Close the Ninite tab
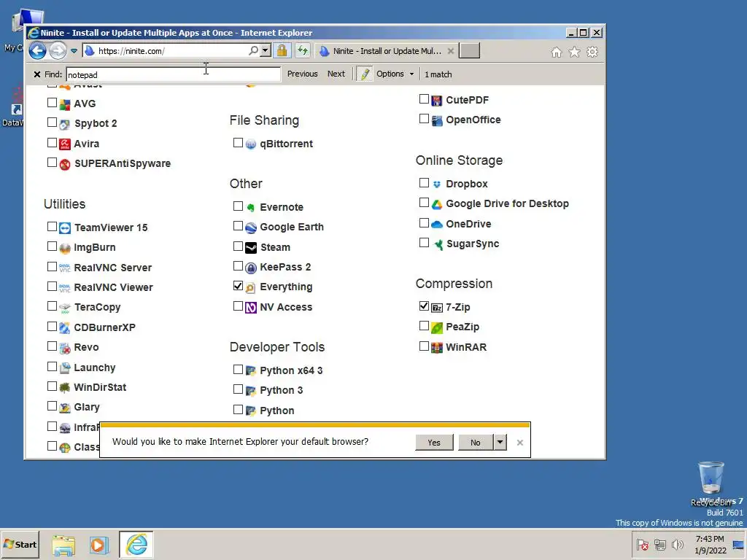The image size is (747, 560). (450, 51)
